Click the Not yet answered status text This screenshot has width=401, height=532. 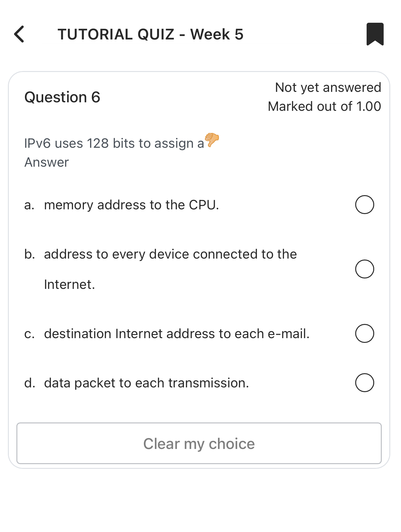[x=328, y=87]
